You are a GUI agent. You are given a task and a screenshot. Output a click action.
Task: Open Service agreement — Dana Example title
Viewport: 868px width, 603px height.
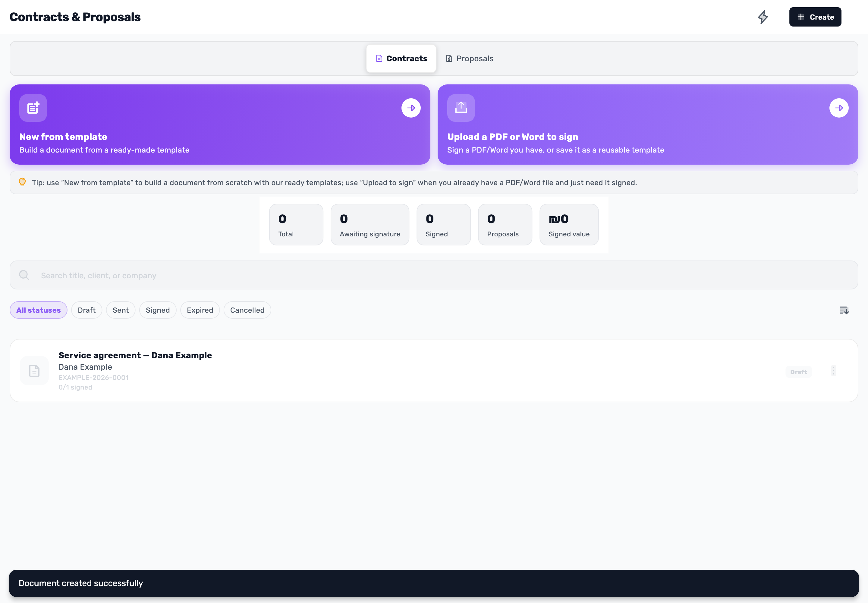(135, 355)
